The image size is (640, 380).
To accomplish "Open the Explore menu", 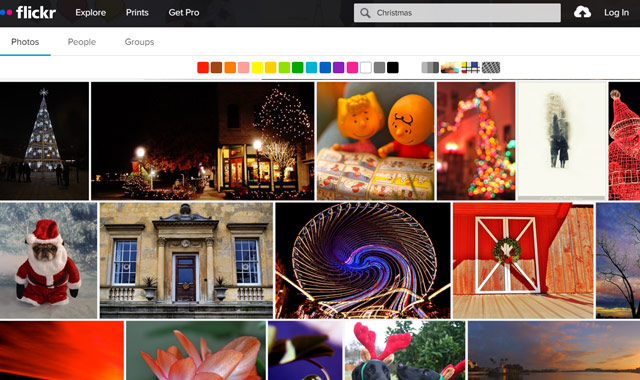I will pyautogui.click(x=91, y=13).
